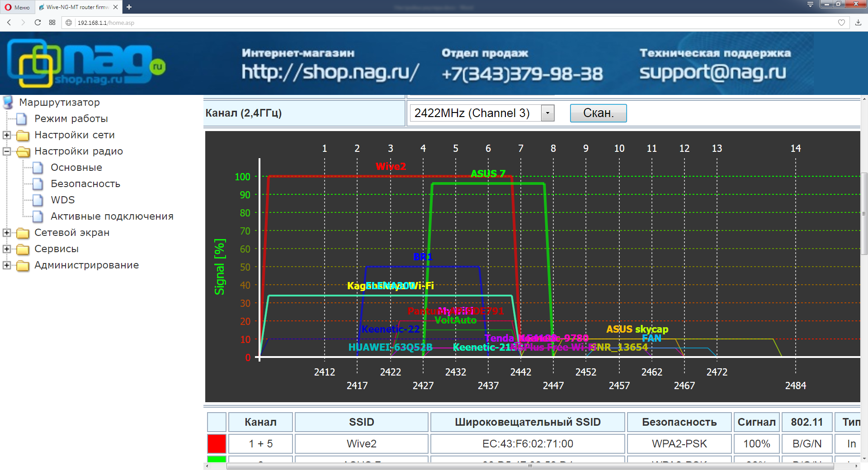868x470 pixels.
Task: Click the Wive2 SSID table cell
Action: tap(362, 444)
